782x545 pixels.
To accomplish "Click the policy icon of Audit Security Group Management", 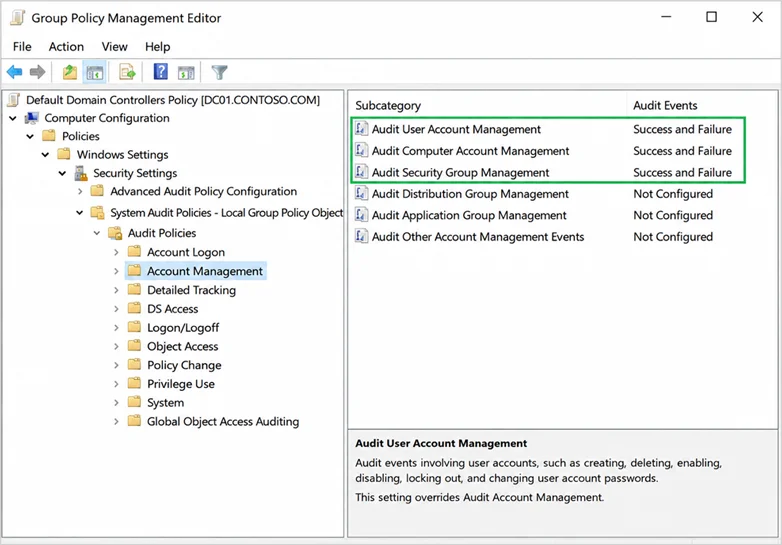I will (x=362, y=172).
